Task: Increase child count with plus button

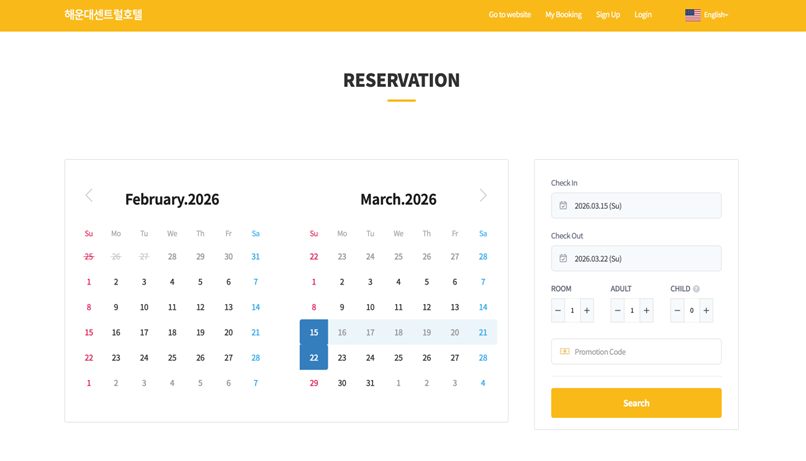Action: click(x=706, y=311)
